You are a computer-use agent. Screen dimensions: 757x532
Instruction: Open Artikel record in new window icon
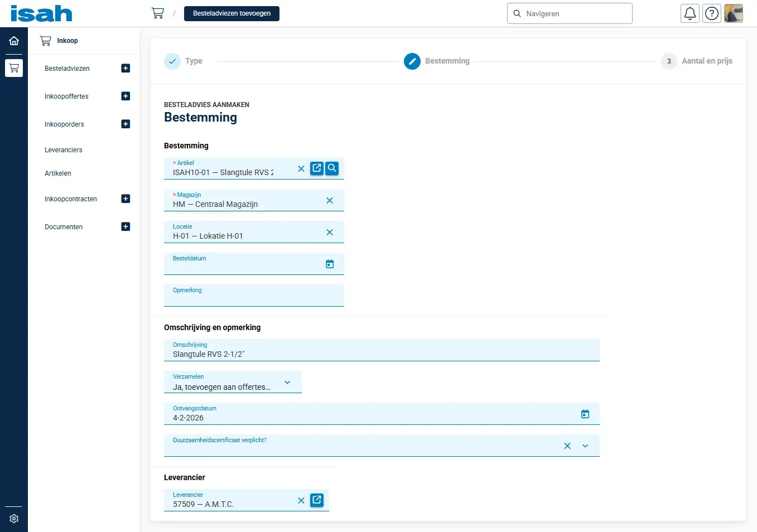pos(317,168)
